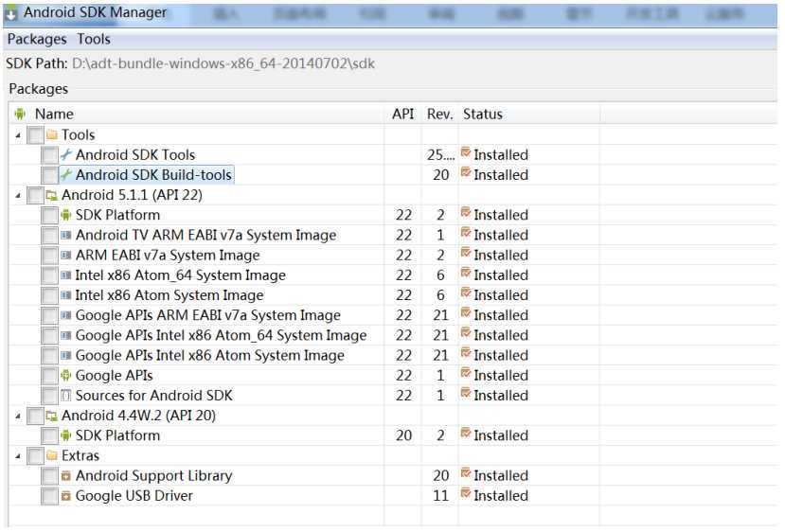
Task: Click the Android robot icon in Name header
Action: coord(20,115)
